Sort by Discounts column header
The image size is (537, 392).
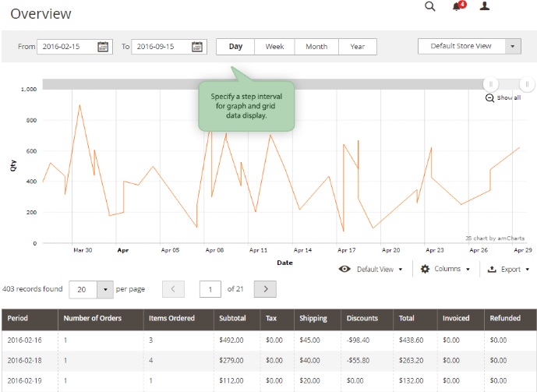367,320
